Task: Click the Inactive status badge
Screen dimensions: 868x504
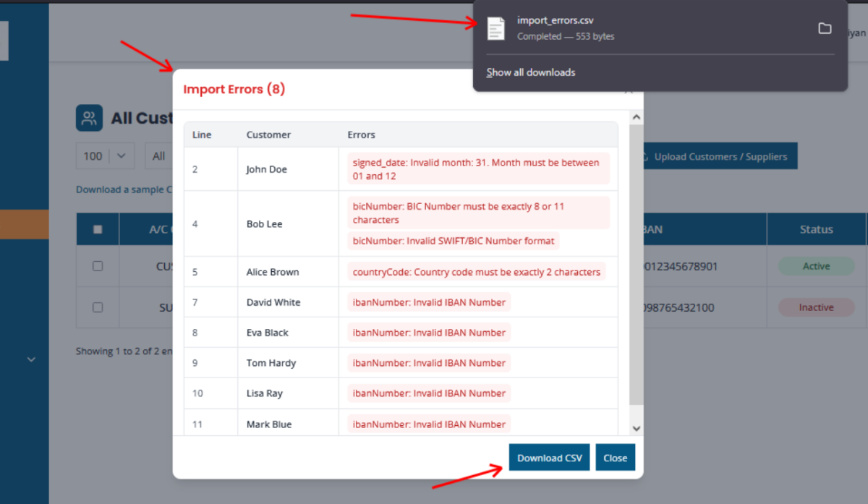Action: pos(816,307)
